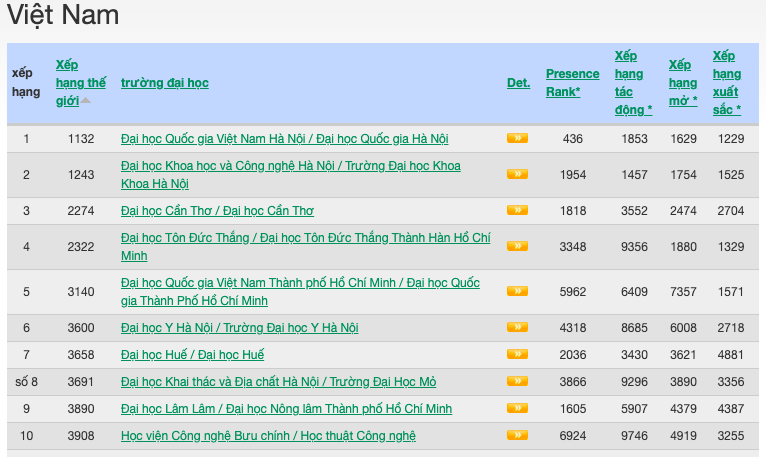
Task: Click the xếp hạng column header text
Action: point(26,83)
